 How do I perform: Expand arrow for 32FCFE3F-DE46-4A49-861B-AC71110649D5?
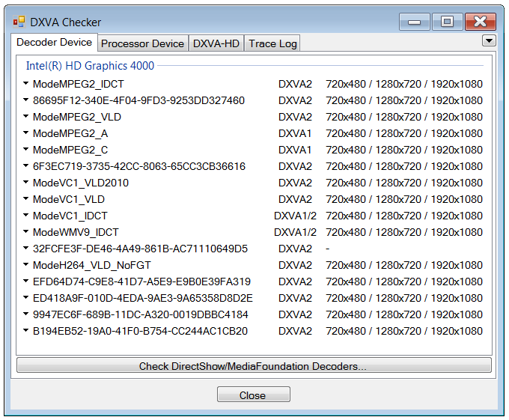click(x=26, y=248)
